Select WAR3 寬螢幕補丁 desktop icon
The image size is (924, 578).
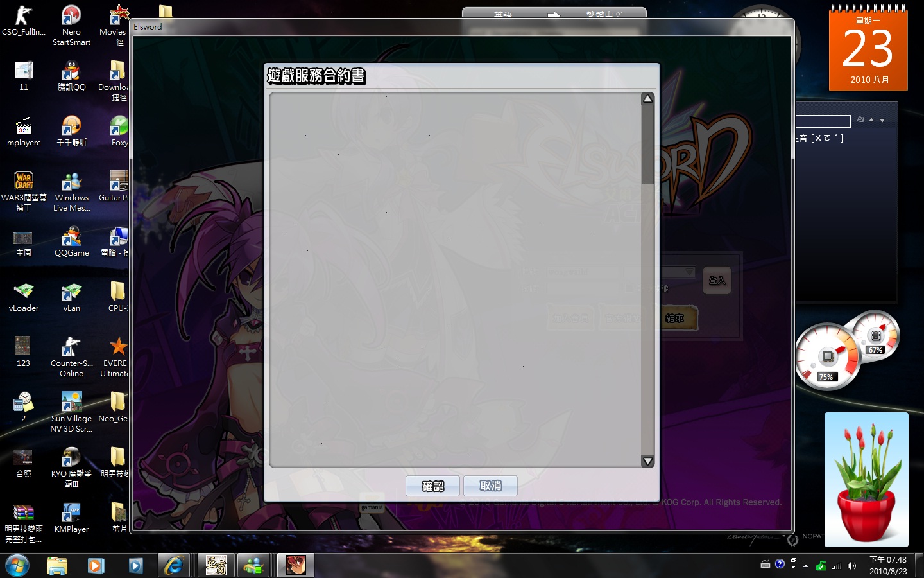tap(24, 191)
